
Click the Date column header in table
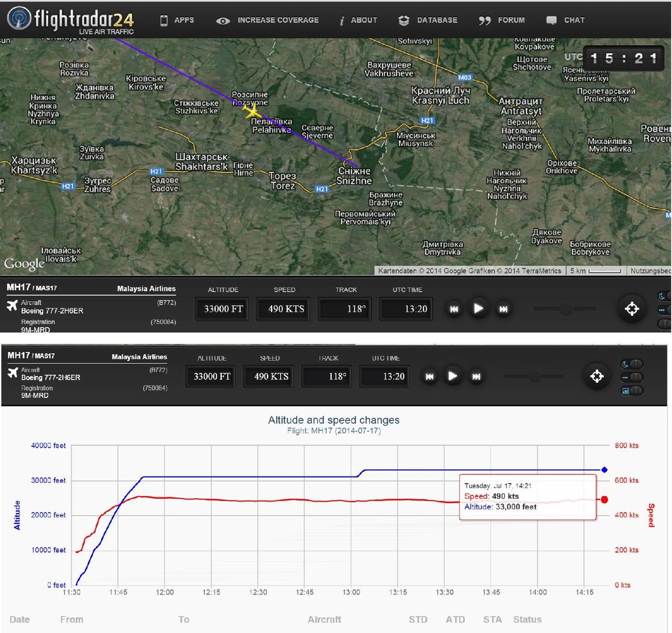pos(20,620)
